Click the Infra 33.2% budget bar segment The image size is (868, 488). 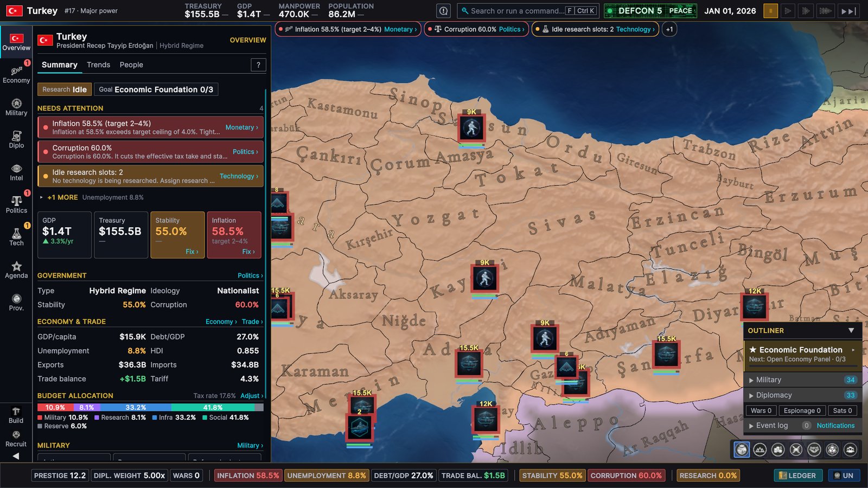136,407
